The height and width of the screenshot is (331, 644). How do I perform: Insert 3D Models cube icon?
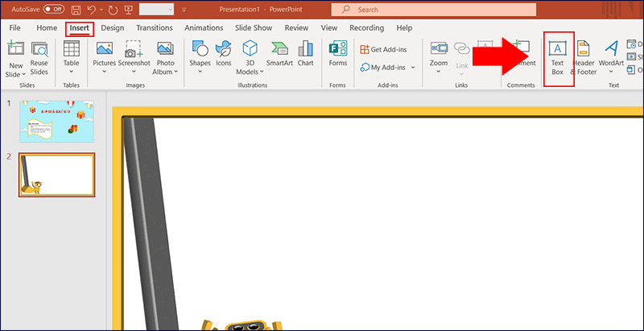250,48
